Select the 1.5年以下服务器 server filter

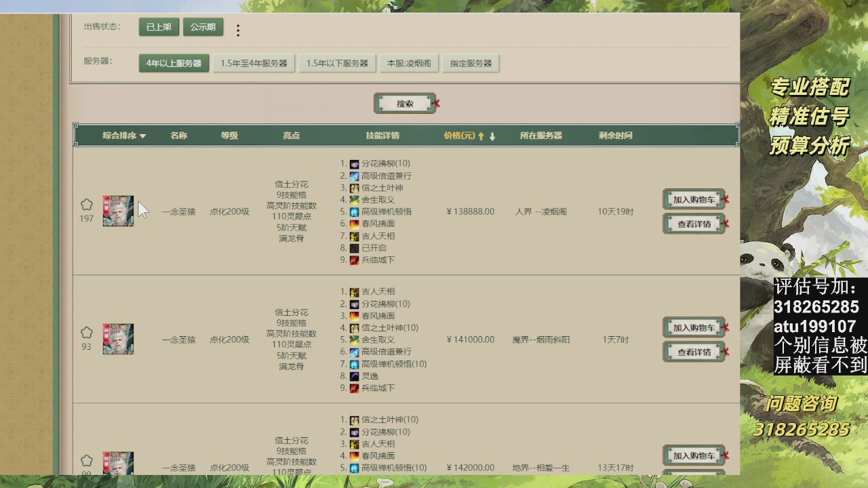(337, 64)
